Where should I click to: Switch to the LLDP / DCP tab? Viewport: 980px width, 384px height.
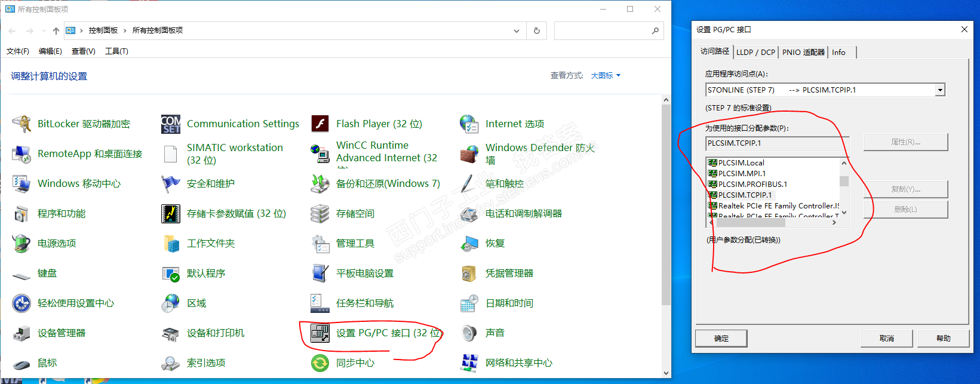pos(755,52)
